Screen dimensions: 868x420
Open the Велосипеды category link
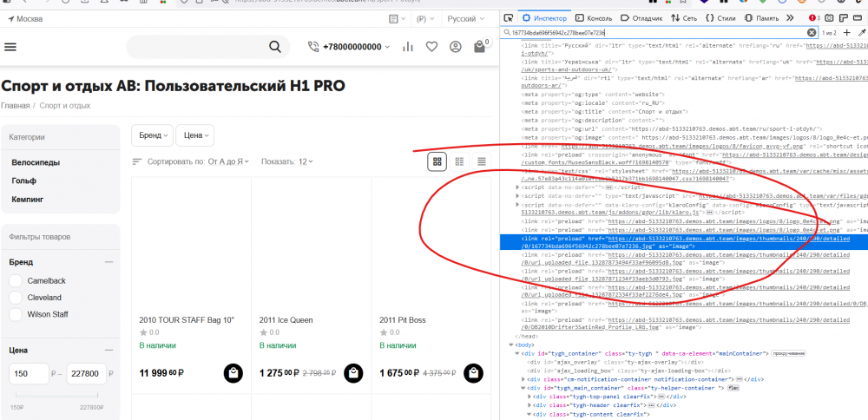(35, 162)
